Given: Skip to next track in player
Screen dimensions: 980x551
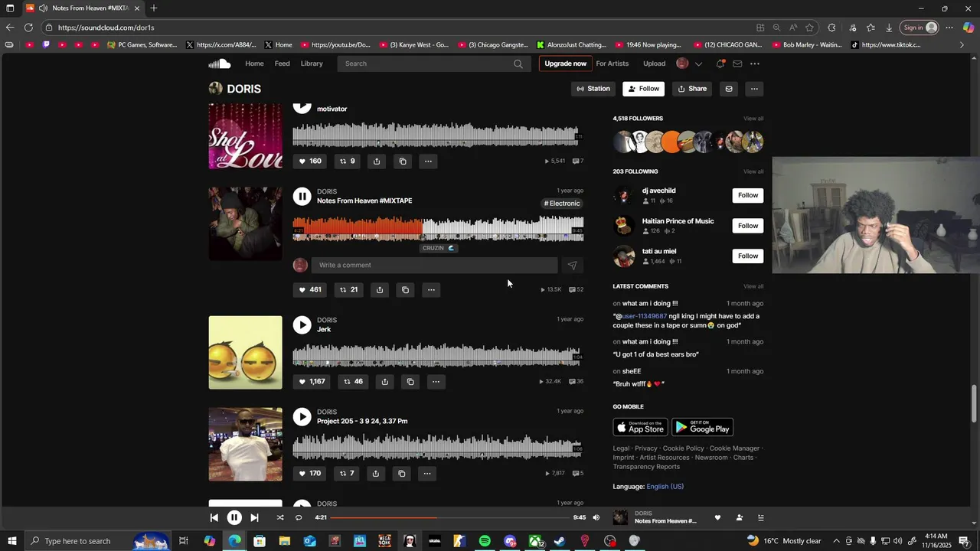Looking at the screenshot, I should pos(254,517).
